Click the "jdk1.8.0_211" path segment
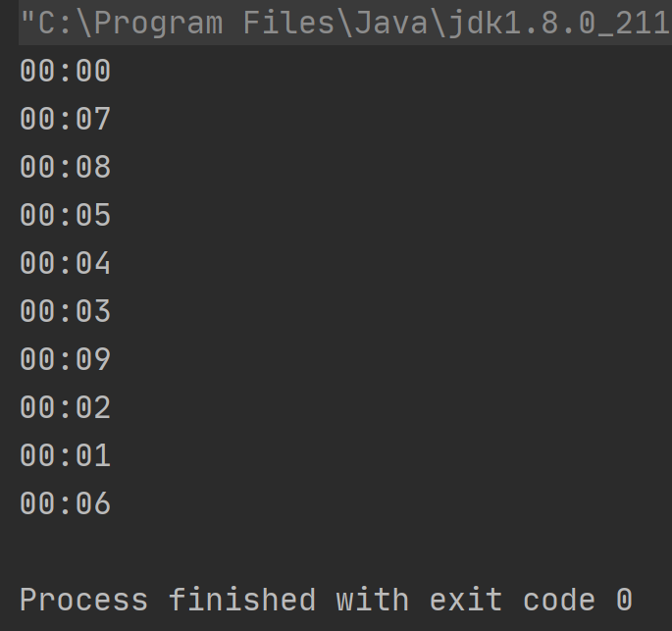The height and width of the screenshot is (631, 672). click(x=560, y=24)
